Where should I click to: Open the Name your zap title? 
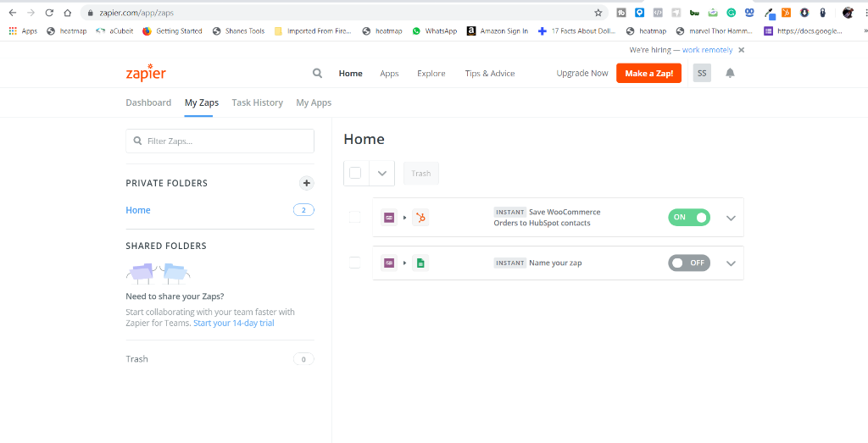click(x=555, y=263)
